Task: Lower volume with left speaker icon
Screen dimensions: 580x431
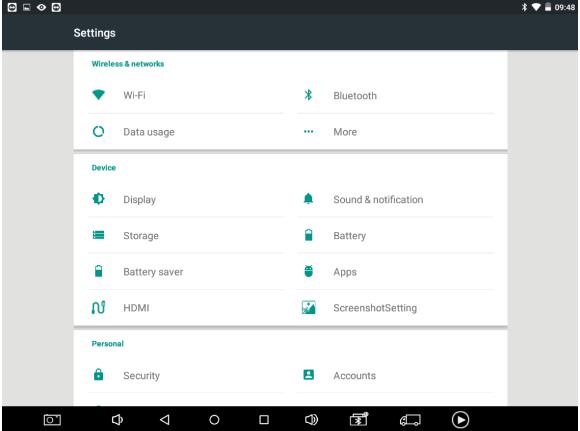Action: pos(117,420)
